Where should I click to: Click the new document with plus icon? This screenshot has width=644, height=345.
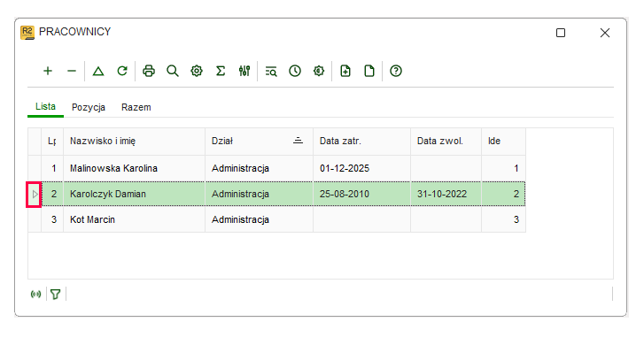(345, 71)
